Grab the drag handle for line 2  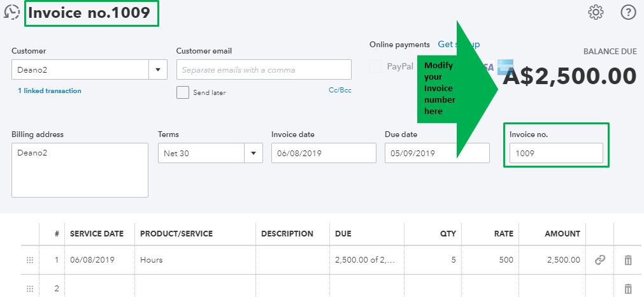coord(29,289)
